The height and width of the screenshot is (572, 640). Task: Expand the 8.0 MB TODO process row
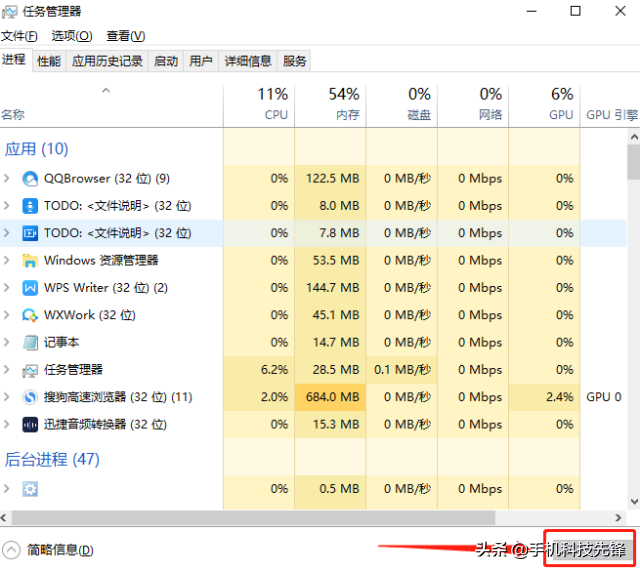coord(7,206)
